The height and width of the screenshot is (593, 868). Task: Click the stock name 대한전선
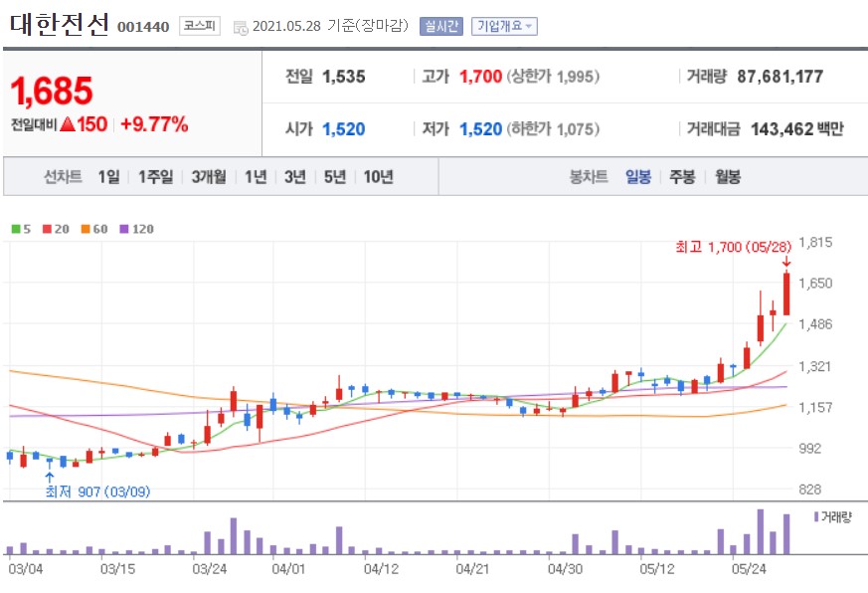60,25
